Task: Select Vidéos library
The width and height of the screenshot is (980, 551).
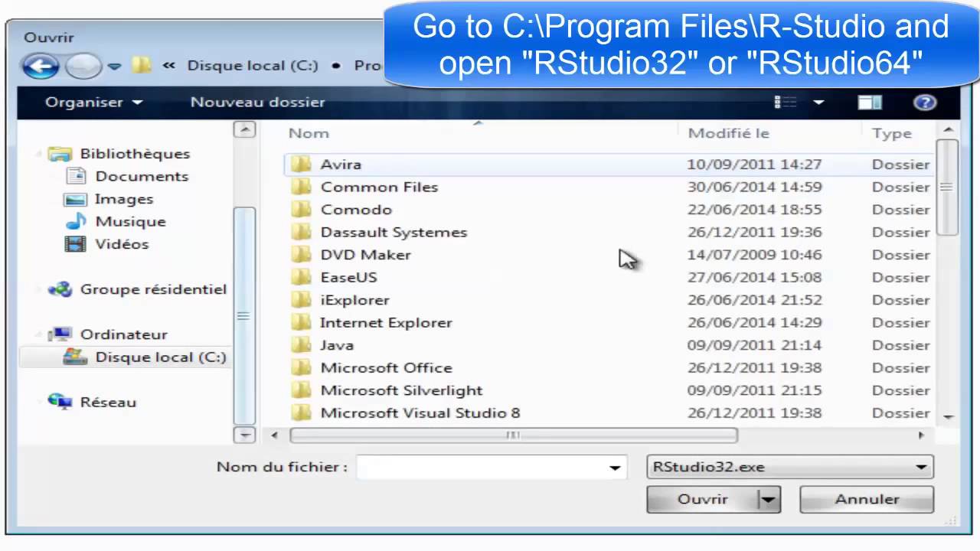Action: 122,244
